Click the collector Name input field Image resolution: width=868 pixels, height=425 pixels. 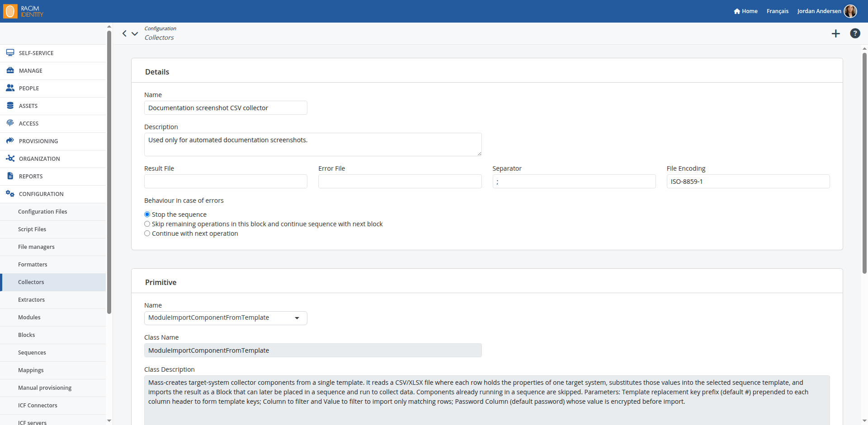[x=226, y=108]
